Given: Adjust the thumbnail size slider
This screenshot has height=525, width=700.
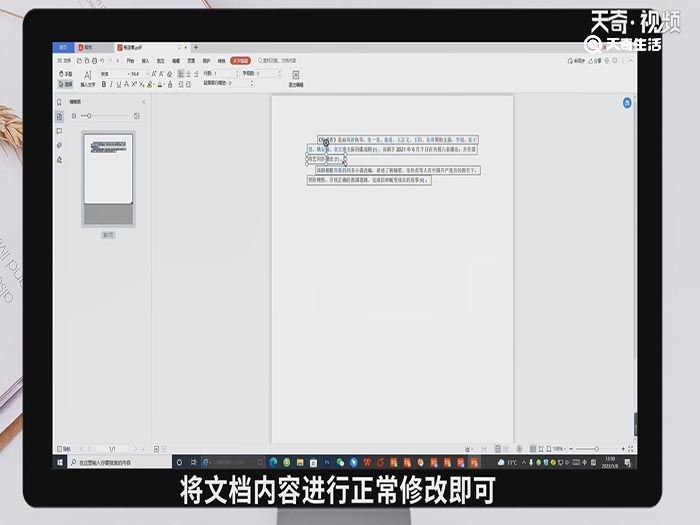Looking at the screenshot, I should coord(106,116).
